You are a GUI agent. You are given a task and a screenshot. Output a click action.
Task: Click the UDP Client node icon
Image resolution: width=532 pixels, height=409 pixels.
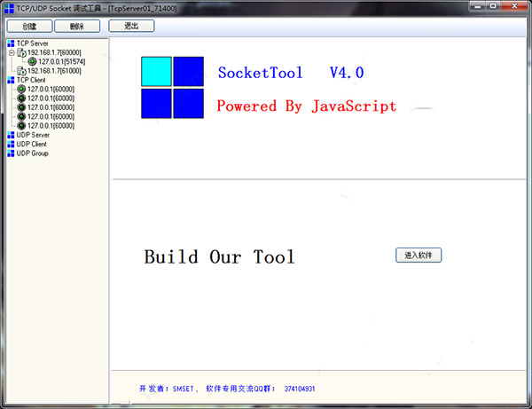tap(11, 145)
